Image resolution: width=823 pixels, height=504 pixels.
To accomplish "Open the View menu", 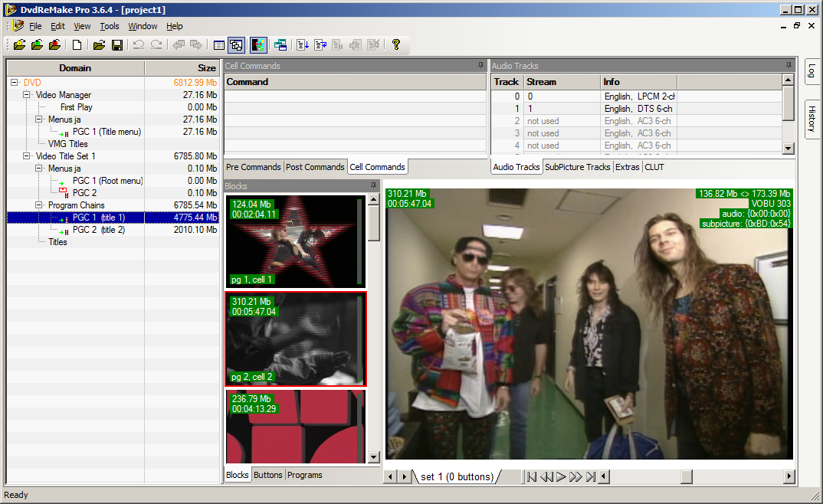I will 82,26.
